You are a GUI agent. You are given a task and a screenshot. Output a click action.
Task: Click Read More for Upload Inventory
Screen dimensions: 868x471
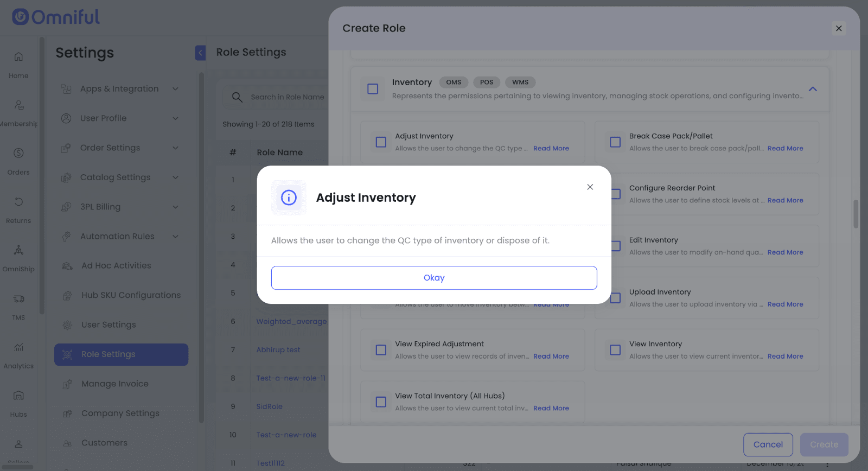(x=785, y=304)
